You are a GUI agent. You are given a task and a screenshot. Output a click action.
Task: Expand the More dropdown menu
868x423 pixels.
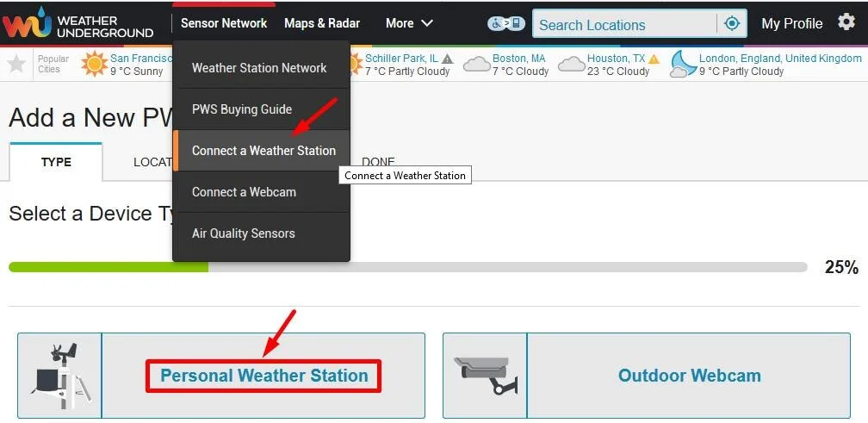[x=409, y=23]
